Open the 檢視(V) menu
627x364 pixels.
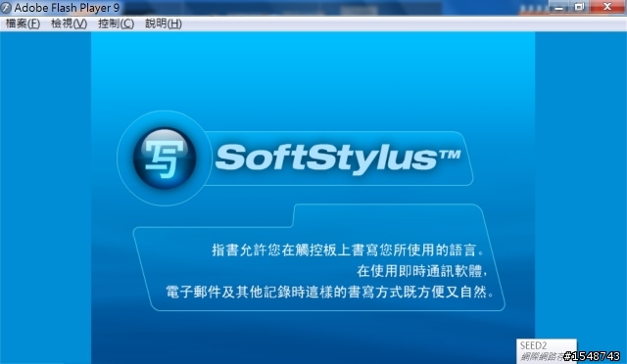click(x=70, y=23)
